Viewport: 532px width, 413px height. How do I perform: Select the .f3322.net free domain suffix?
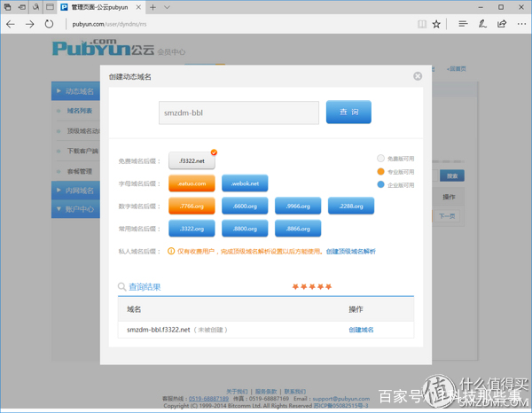point(192,161)
